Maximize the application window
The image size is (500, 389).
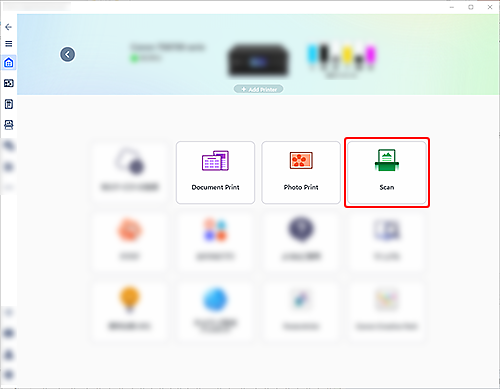point(471,7)
